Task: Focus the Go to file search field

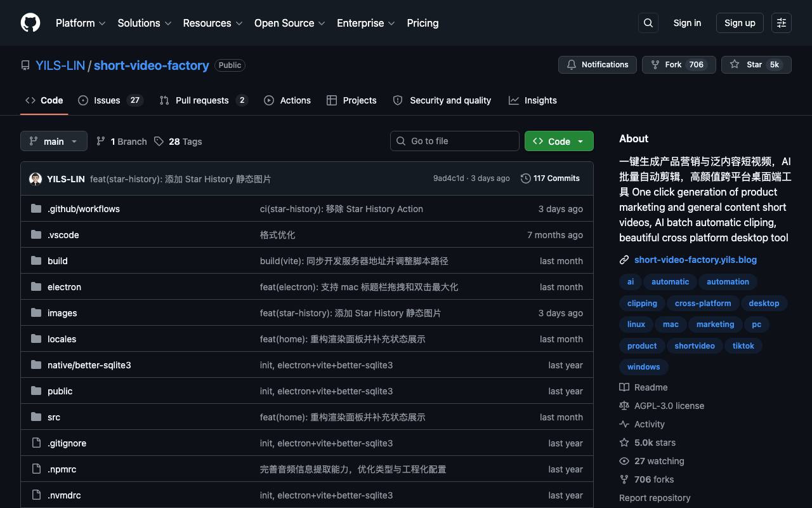Action: [x=455, y=141]
